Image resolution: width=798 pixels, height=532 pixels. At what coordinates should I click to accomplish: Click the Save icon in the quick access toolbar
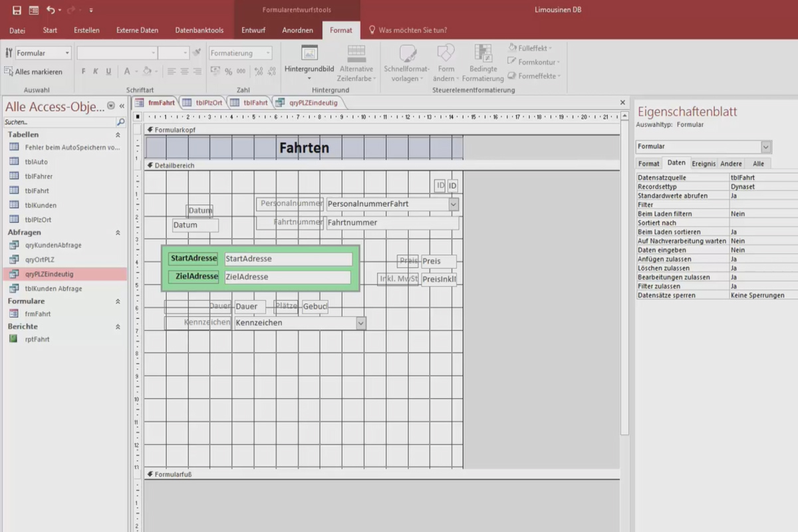point(17,10)
